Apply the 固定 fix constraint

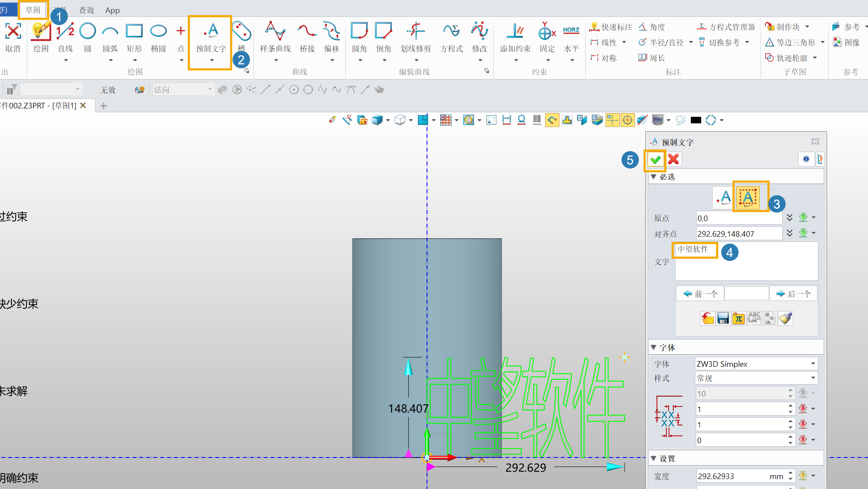[x=547, y=37]
